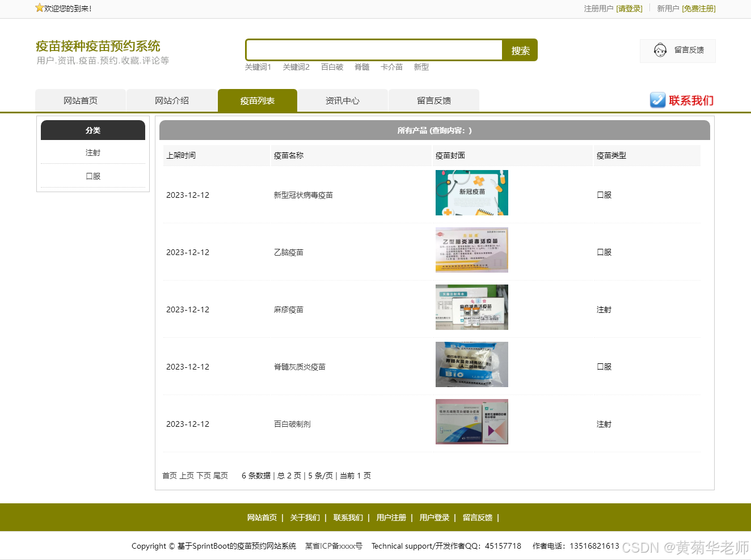Open the 网站介绍 tab
This screenshot has width=751, height=560.
point(172,100)
